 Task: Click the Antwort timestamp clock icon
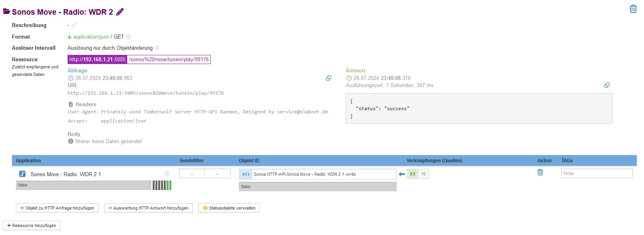coord(349,78)
